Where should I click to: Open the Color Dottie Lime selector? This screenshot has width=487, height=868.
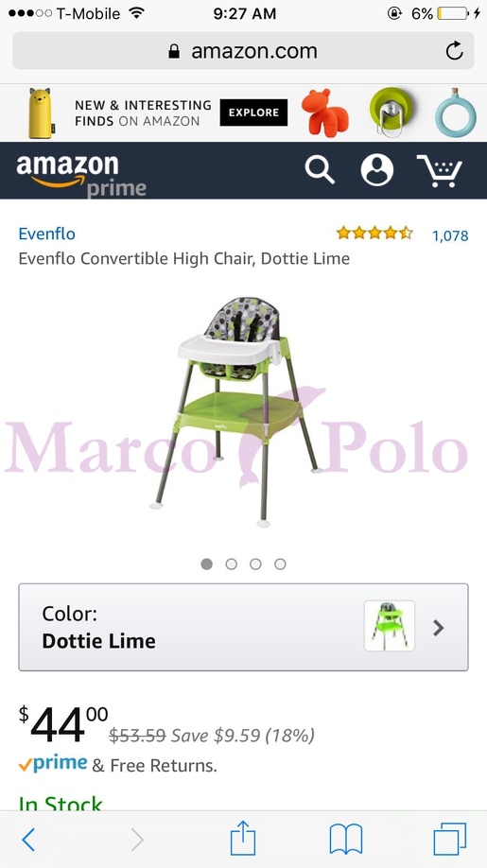tap(244, 627)
